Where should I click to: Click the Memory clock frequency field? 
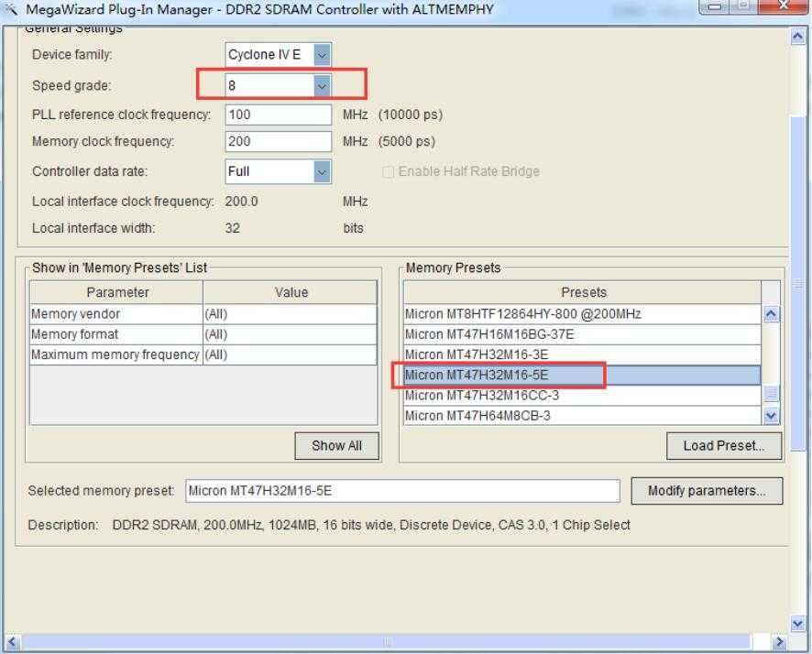click(278, 141)
